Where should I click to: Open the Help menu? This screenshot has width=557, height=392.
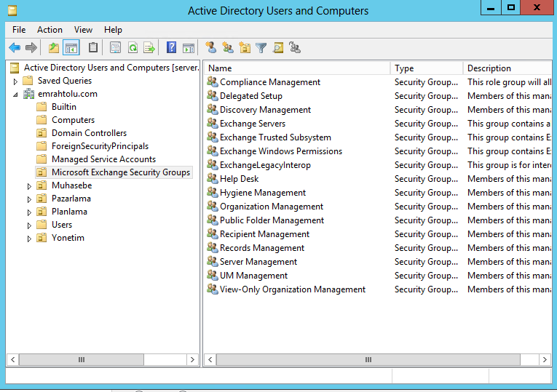[x=113, y=30]
